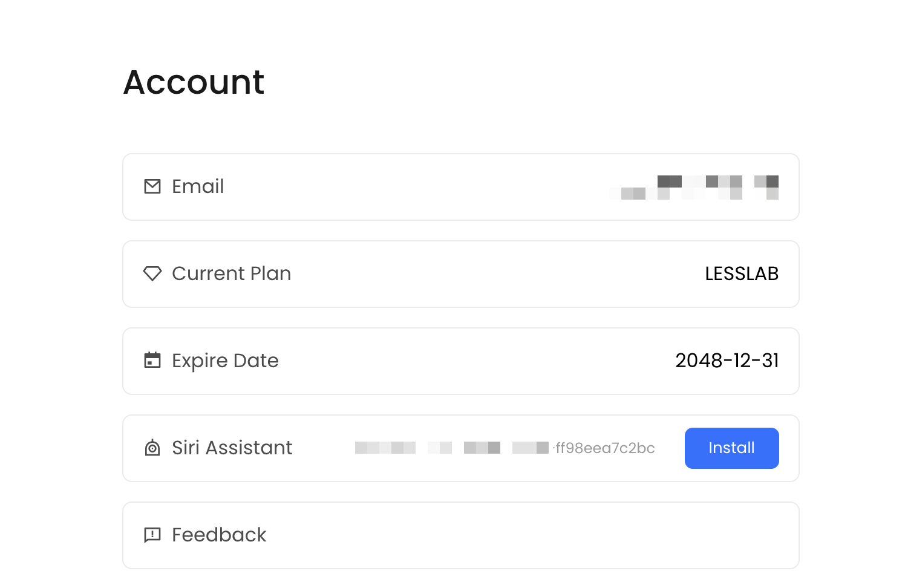Viewport: 905px width, 588px height.
Task: Select the Email label text
Action: tap(198, 186)
